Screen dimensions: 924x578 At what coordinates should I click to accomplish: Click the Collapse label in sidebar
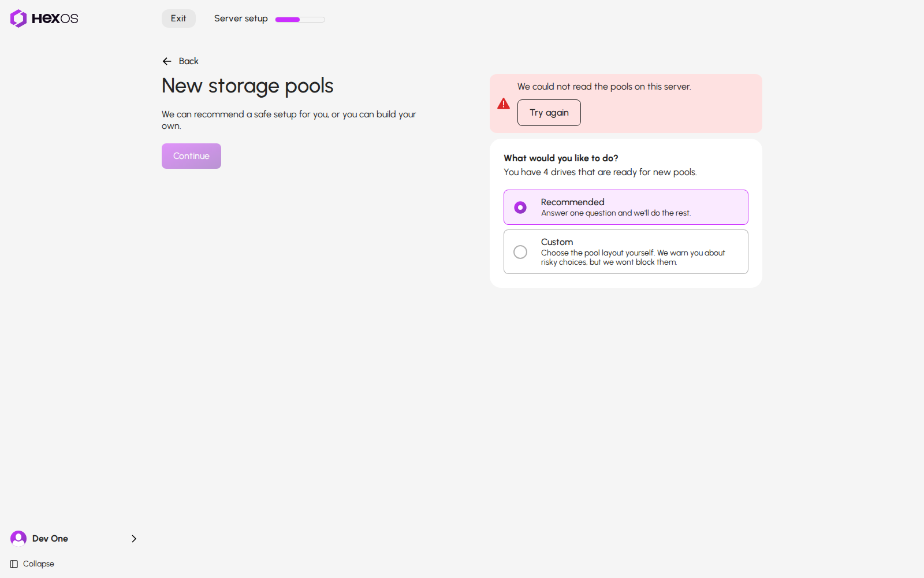pyautogui.click(x=39, y=564)
